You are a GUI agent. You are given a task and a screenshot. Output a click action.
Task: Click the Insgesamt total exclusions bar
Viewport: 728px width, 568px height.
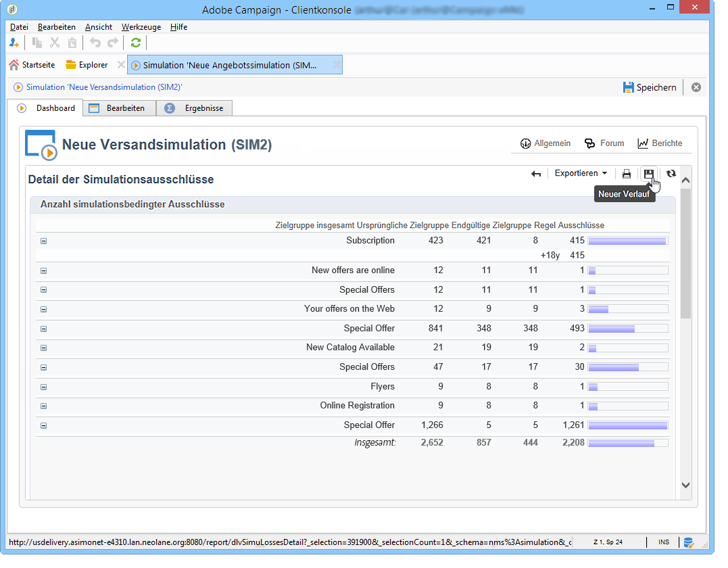[628, 444]
